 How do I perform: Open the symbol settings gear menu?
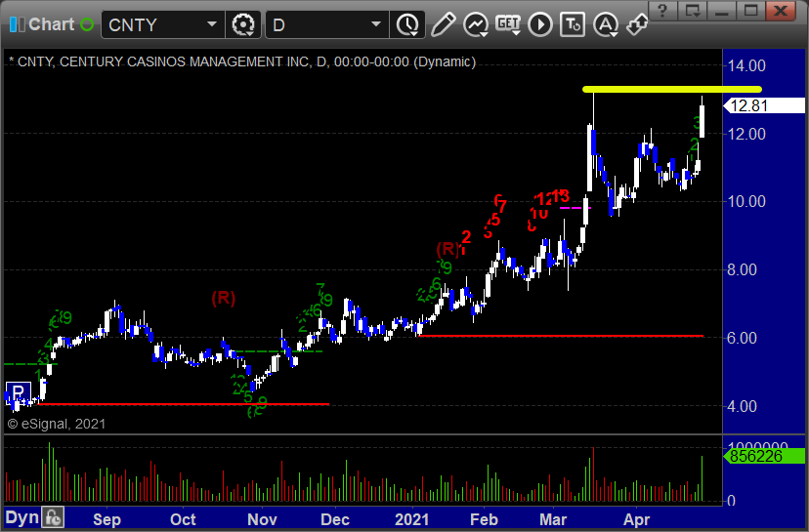pyautogui.click(x=243, y=24)
